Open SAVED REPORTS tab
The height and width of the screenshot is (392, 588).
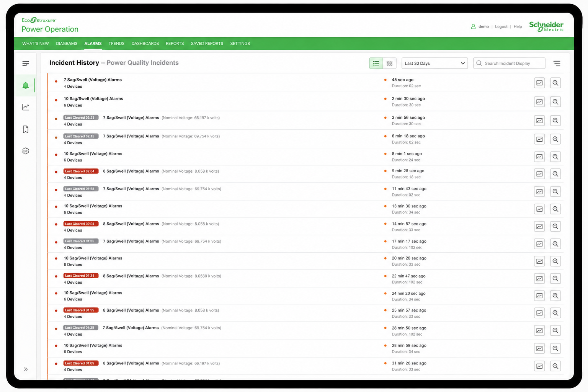pos(207,44)
